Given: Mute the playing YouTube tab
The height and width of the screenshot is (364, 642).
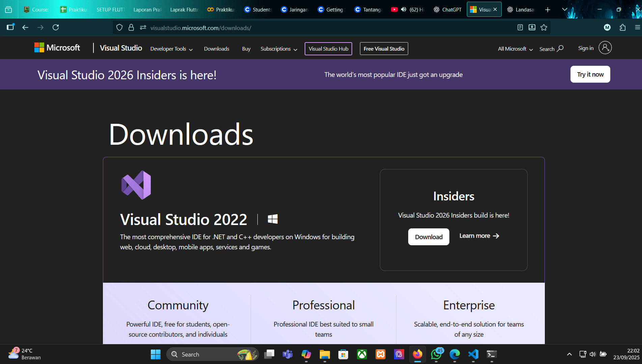Looking at the screenshot, I should click(403, 9).
